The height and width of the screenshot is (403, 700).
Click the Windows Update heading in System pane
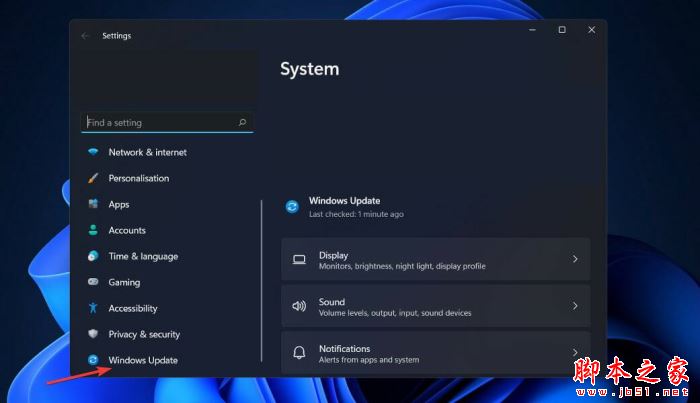pyautogui.click(x=345, y=200)
